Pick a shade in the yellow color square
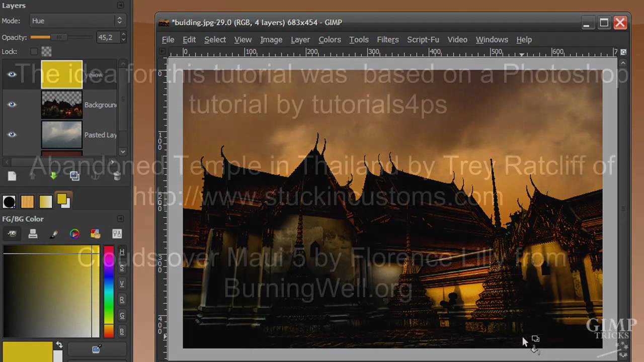 [x=51, y=292]
